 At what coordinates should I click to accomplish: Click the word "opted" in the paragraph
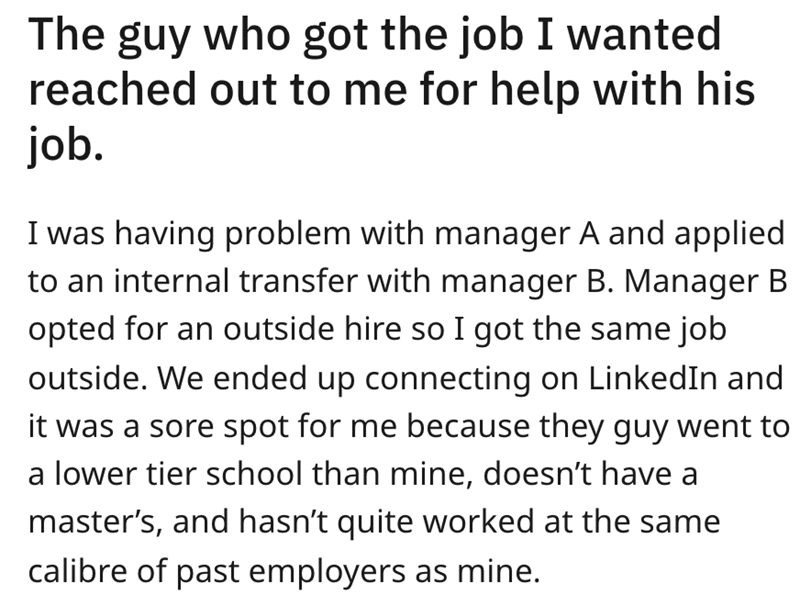click(x=66, y=330)
